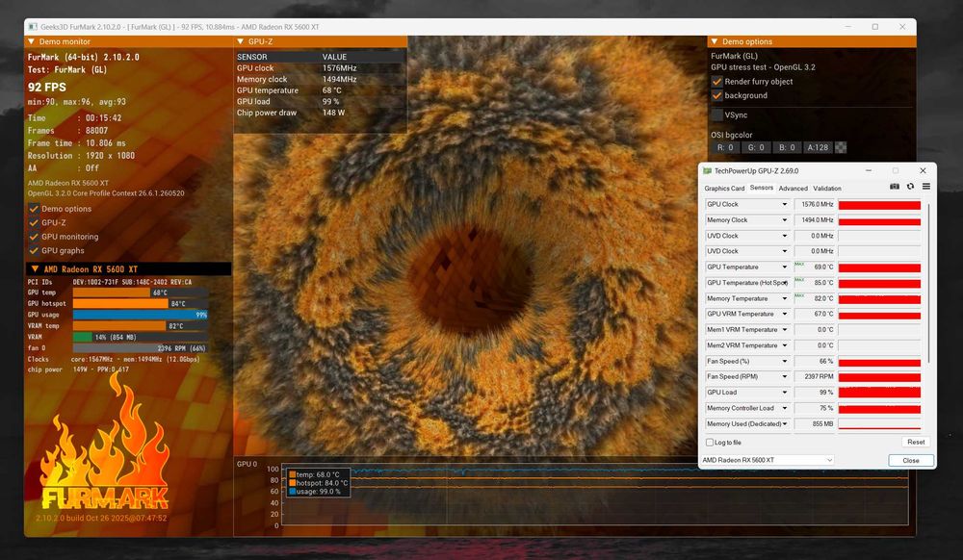Open the Fan Speed (RPM) dropdown
The height and width of the screenshot is (560, 963).
click(x=784, y=376)
